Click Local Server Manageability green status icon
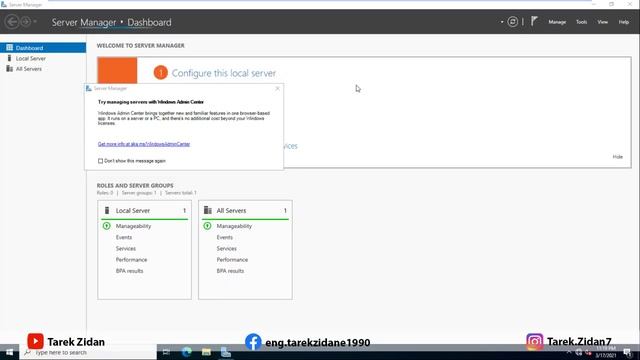 click(x=107, y=226)
